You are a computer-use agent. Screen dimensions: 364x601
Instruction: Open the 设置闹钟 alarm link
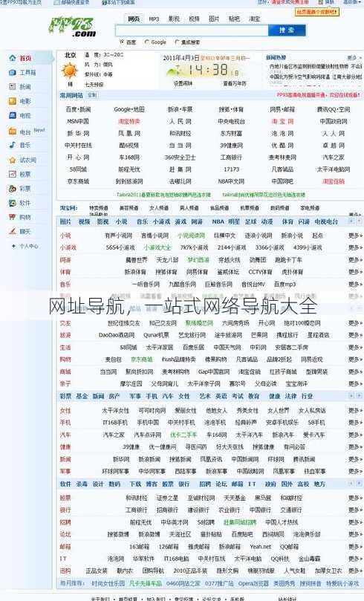tap(183, 83)
